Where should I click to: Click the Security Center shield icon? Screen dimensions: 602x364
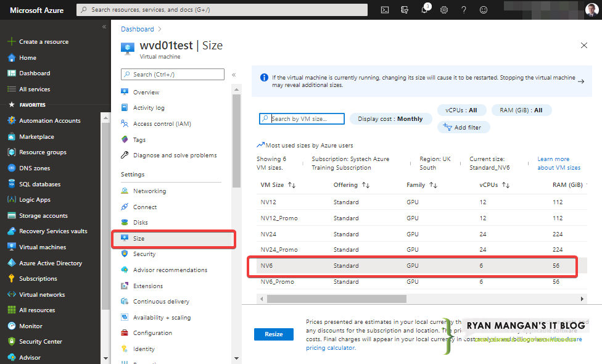pyautogui.click(x=12, y=341)
